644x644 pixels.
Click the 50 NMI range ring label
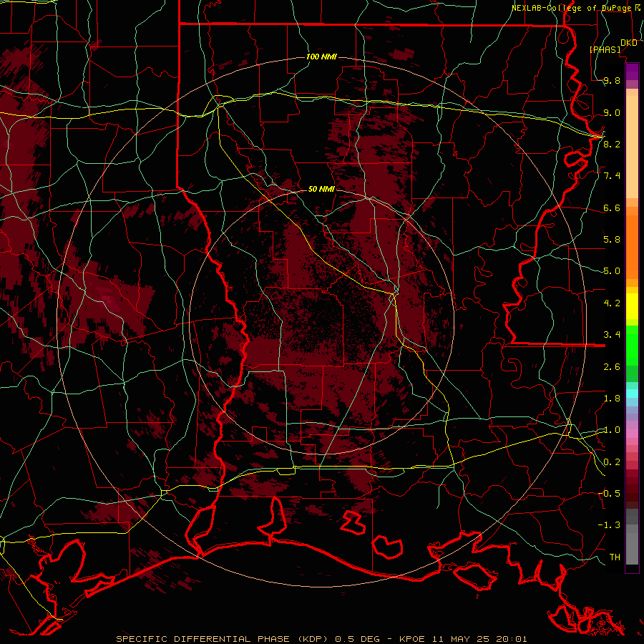pos(321,189)
